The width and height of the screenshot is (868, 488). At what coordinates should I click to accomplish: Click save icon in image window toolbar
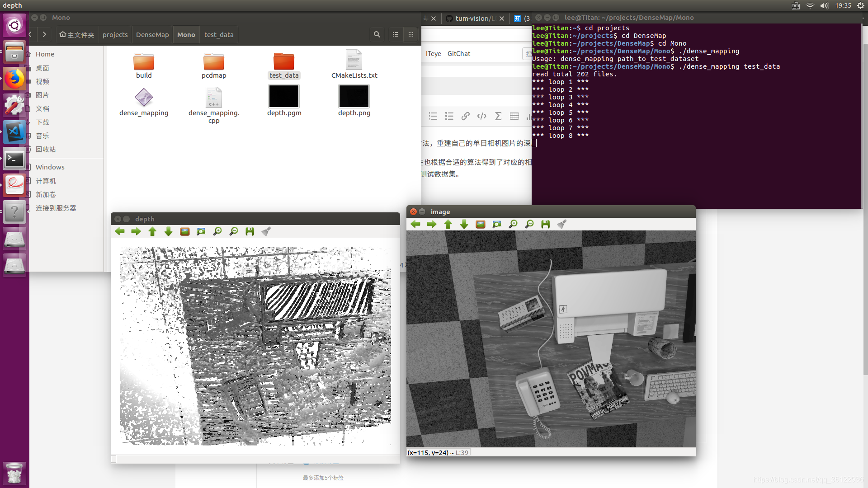click(x=545, y=224)
